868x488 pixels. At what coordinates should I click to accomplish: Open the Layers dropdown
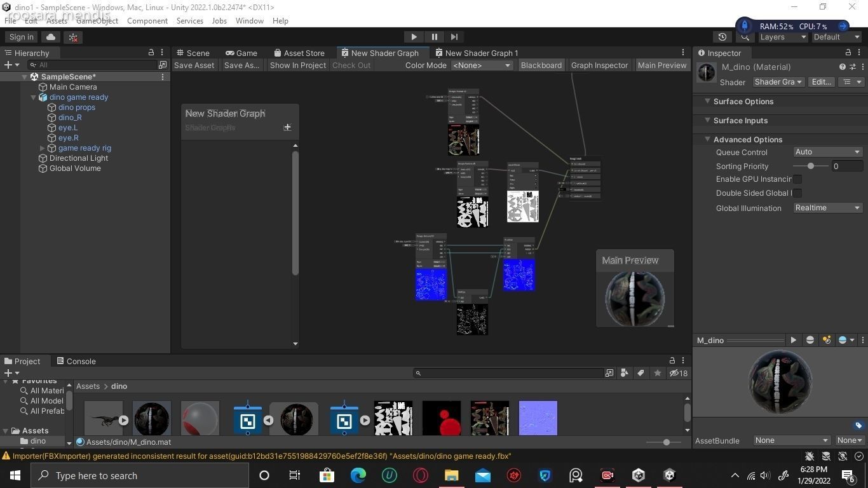pos(783,37)
